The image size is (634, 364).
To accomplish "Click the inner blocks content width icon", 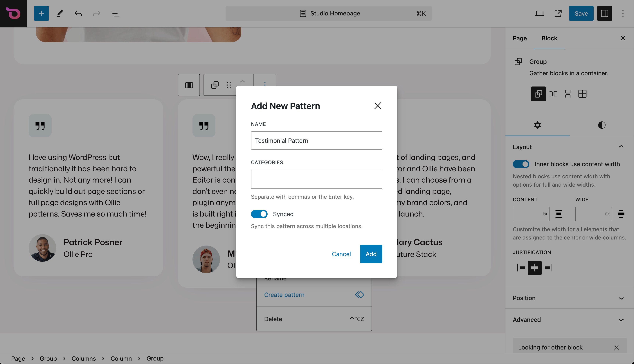I will (x=521, y=164).
